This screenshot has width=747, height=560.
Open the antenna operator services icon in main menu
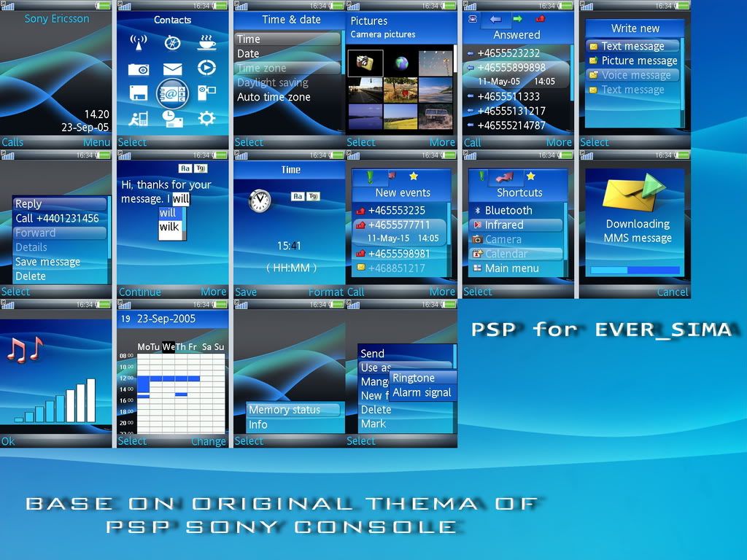point(139,43)
